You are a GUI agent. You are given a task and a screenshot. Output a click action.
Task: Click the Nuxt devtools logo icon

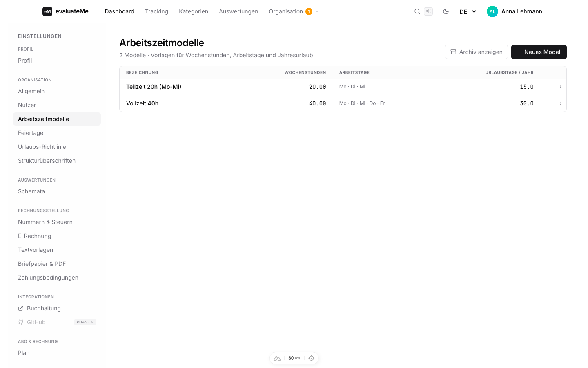(277, 358)
